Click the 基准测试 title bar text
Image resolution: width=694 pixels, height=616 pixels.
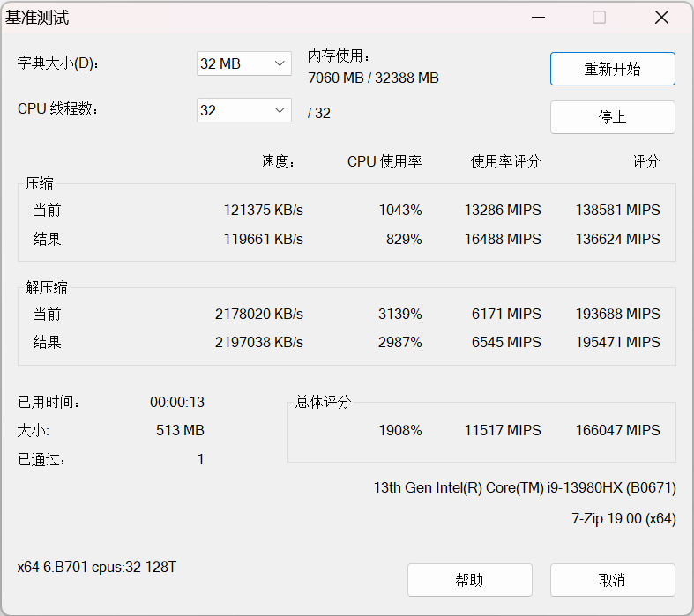click(x=37, y=18)
